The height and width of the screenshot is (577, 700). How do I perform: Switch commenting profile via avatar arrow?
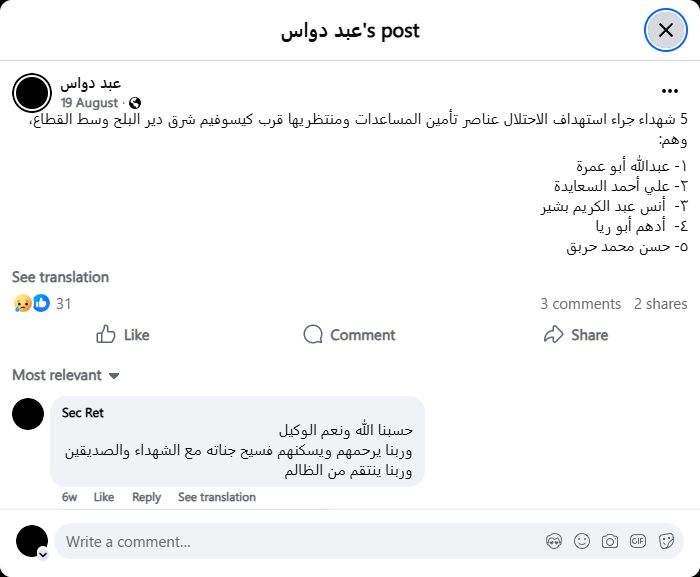(42, 553)
